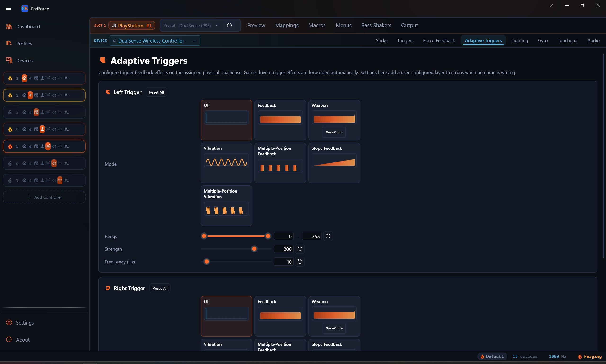Choose the music notes icon in slot 6
606x364 pixels.
[x=54, y=163]
